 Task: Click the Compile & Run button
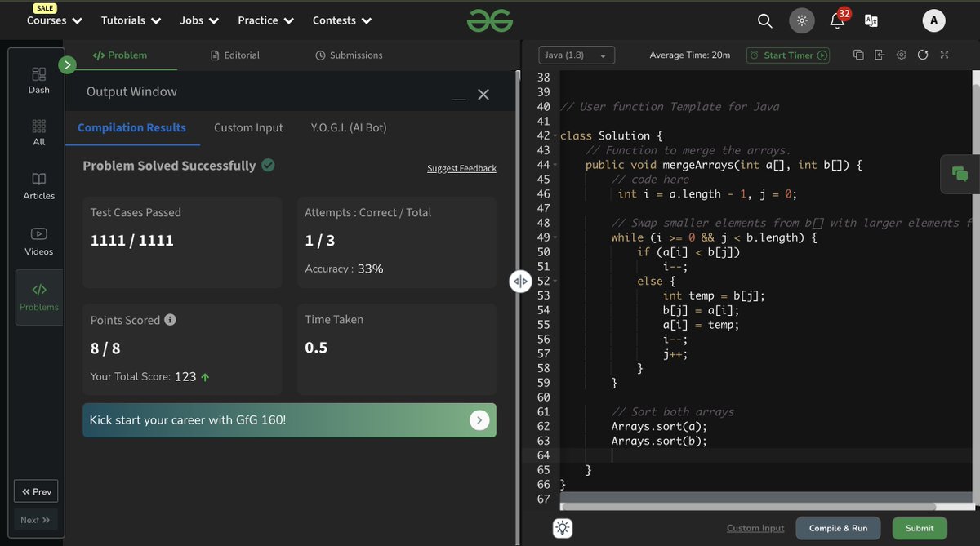point(839,528)
